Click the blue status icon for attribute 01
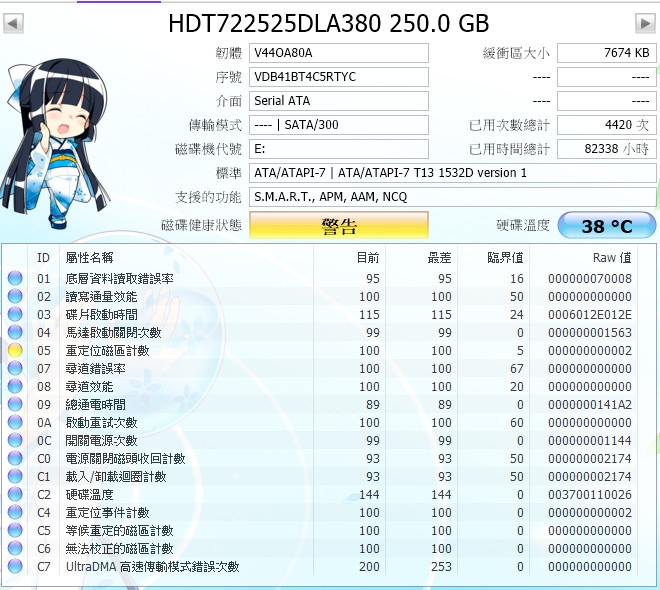The width and height of the screenshot is (660, 590). point(15,278)
